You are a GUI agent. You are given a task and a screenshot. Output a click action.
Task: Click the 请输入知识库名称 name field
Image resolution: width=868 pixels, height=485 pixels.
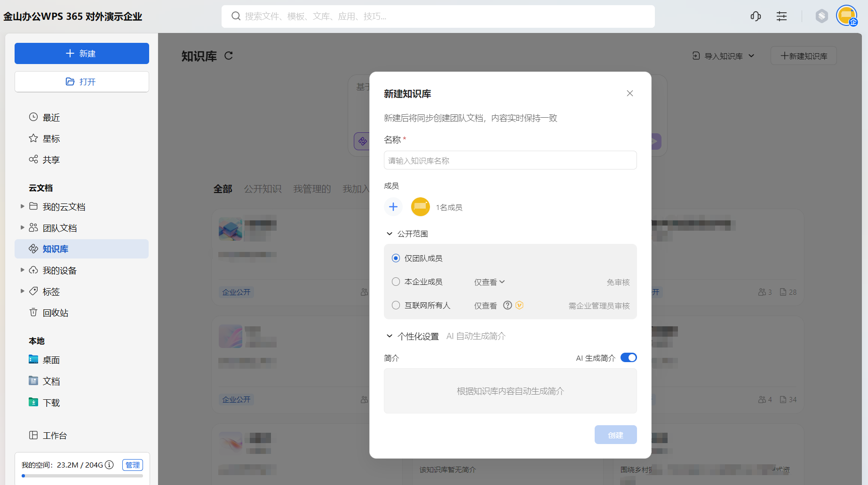(x=510, y=160)
